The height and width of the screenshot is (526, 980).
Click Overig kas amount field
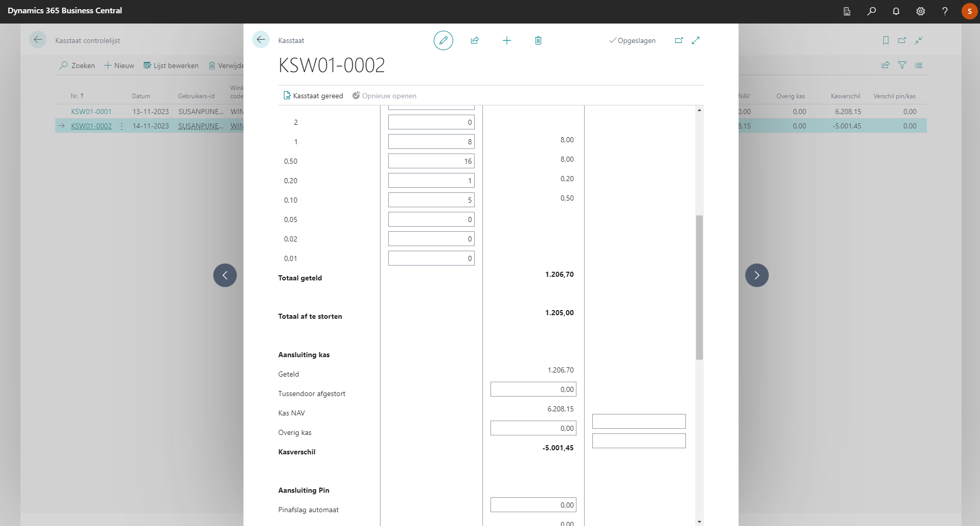(533, 428)
